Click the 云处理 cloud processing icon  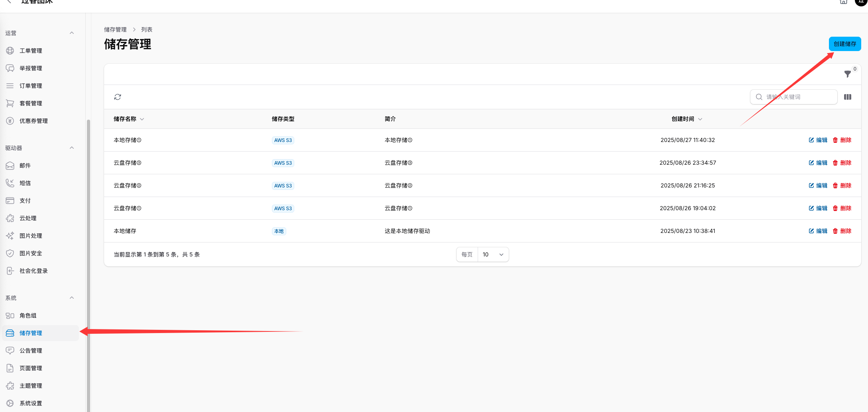pos(10,218)
